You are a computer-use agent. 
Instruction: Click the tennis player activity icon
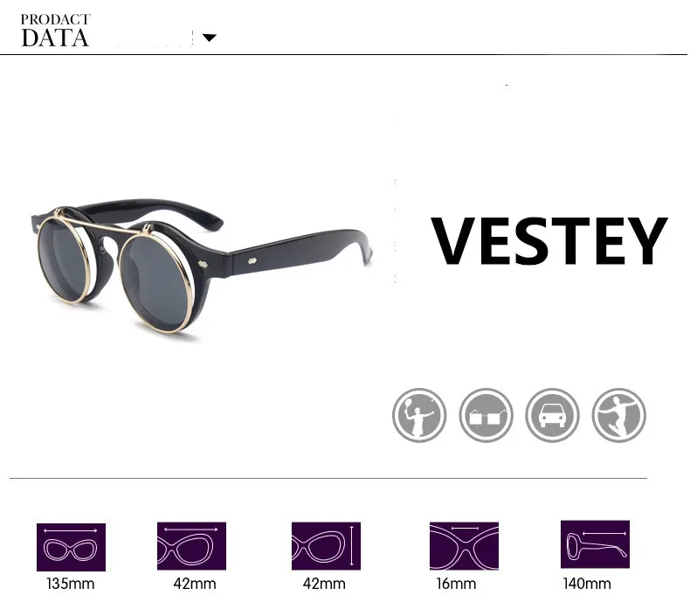tap(419, 415)
